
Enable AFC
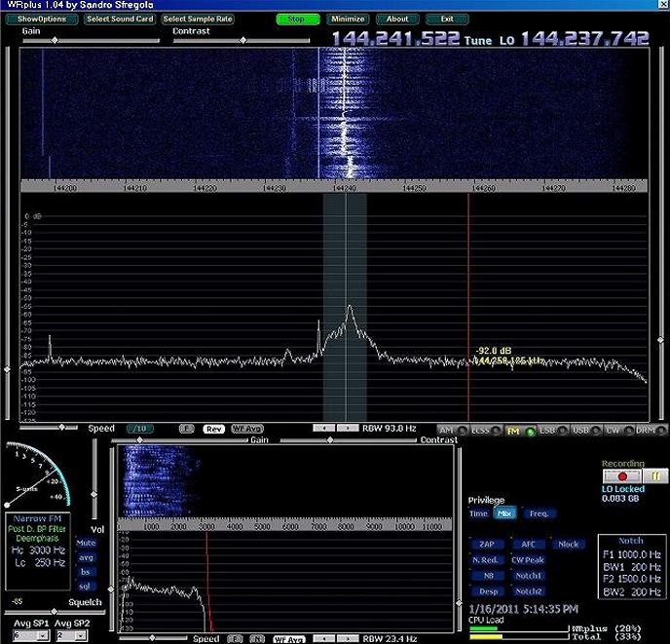[528, 544]
